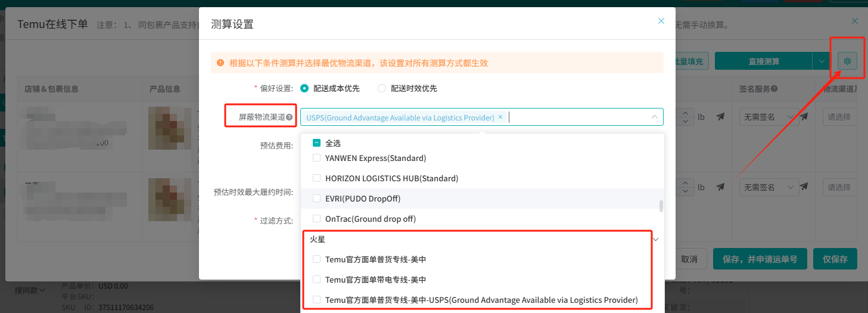Open first row 请选择 logistics channel dropdown
The image size is (868, 313).
[840, 117]
